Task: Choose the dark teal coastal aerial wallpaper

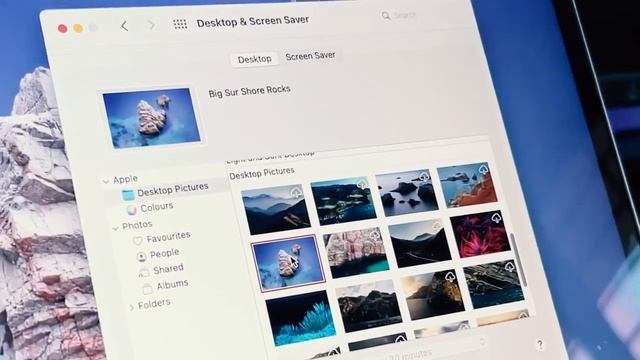Action: pos(494,284)
